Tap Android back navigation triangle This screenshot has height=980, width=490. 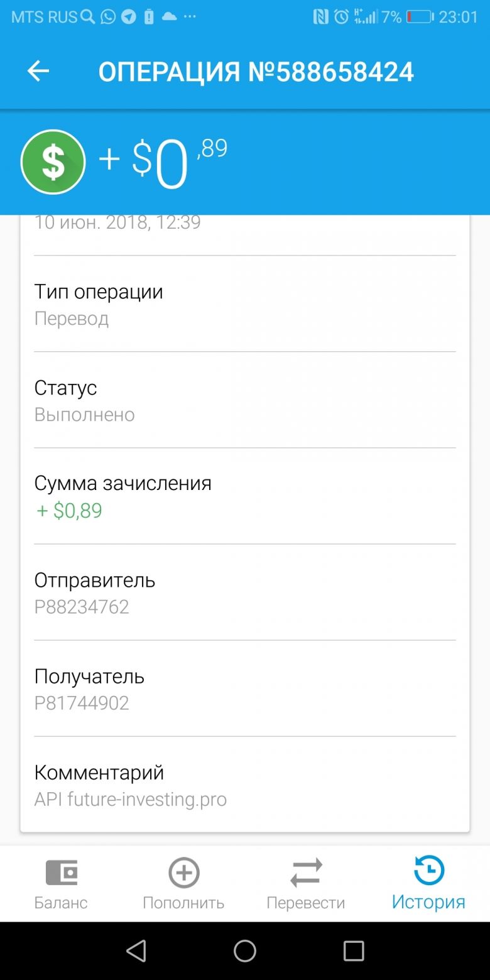tap(136, 951)
